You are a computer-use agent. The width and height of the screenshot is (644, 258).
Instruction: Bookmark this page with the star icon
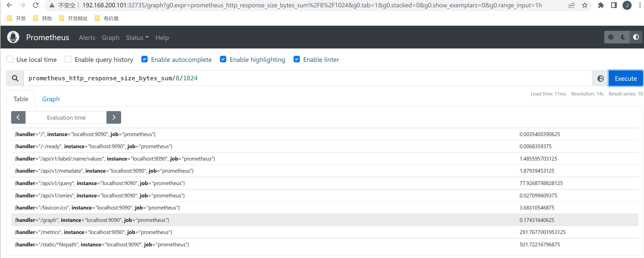(585, 5)
